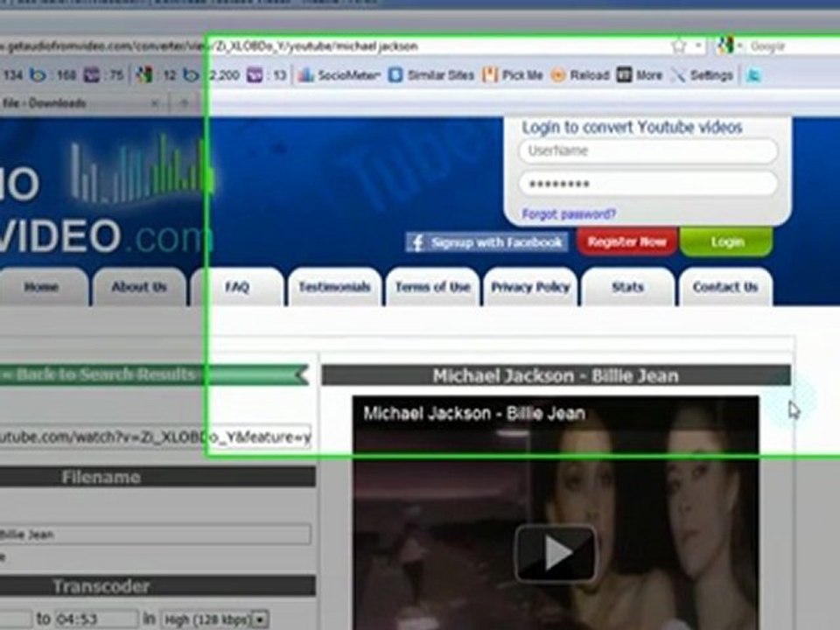Click the Bing icon next to 2,200
The height and width of the screenshot is (630, 840).
click(192, 75)
